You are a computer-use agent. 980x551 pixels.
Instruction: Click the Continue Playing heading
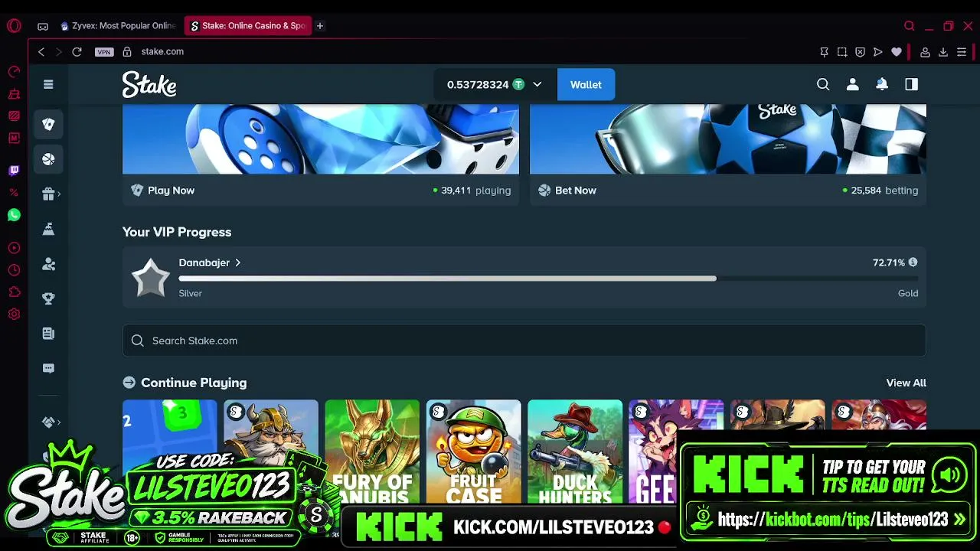tap(194, 383)
